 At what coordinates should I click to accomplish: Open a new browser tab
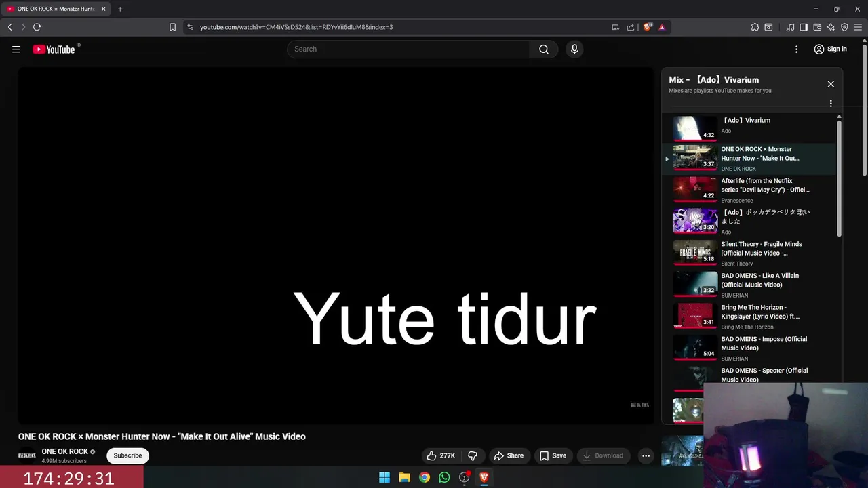[x=120, y=9]
